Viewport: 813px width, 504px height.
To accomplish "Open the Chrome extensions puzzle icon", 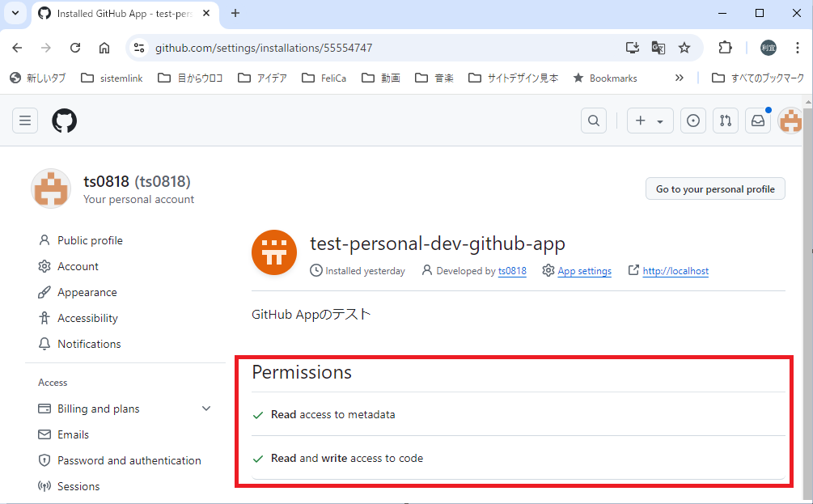I will click(725, 48).
